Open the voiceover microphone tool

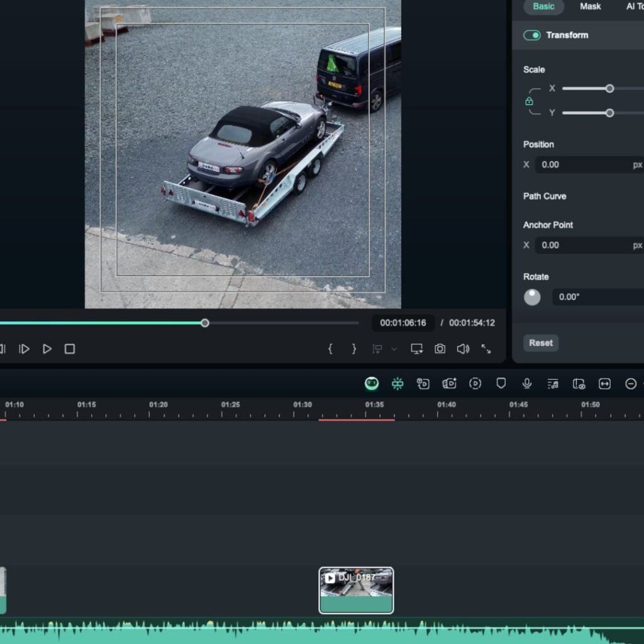point(527,384)
